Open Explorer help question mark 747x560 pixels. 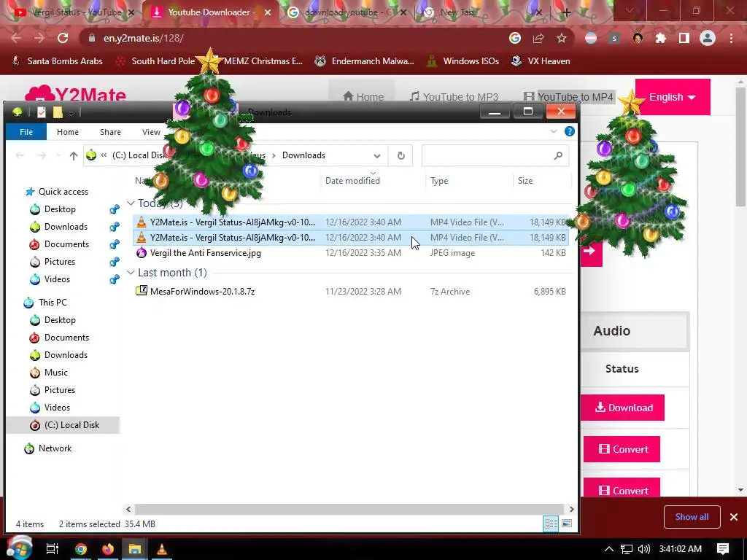(x=569, y=131)
